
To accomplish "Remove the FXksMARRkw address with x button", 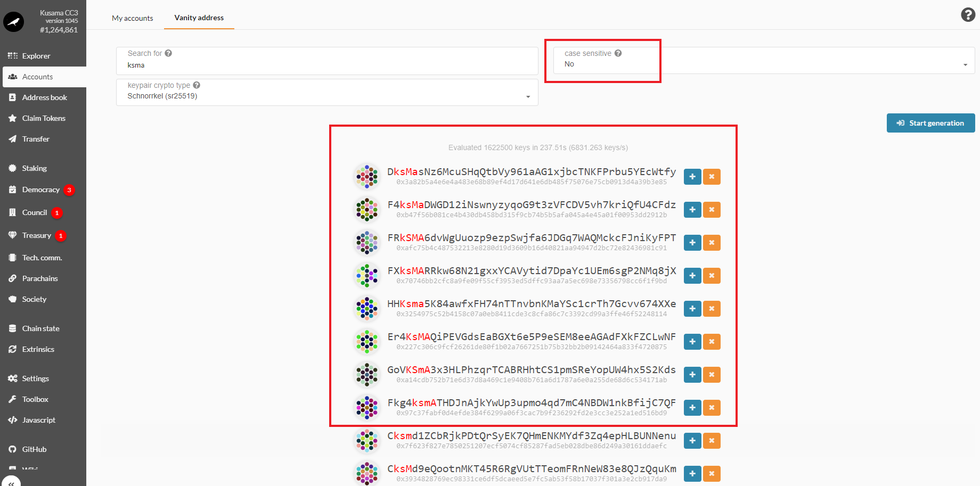I will click(712, 276).
